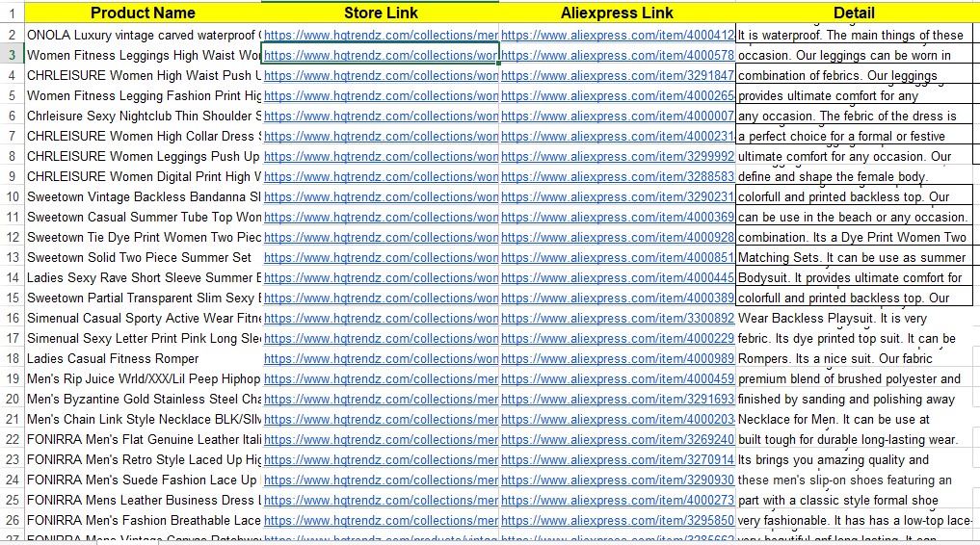Select cell 'ONOLA Luxury vintage carved waterproof'

click(144, 35)
